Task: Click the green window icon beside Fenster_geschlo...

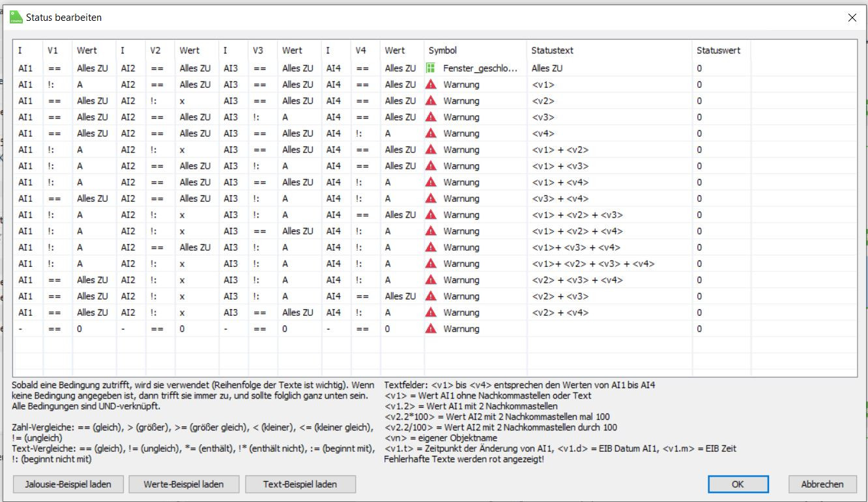Action: pyautogui.click(x=431, y=68)
